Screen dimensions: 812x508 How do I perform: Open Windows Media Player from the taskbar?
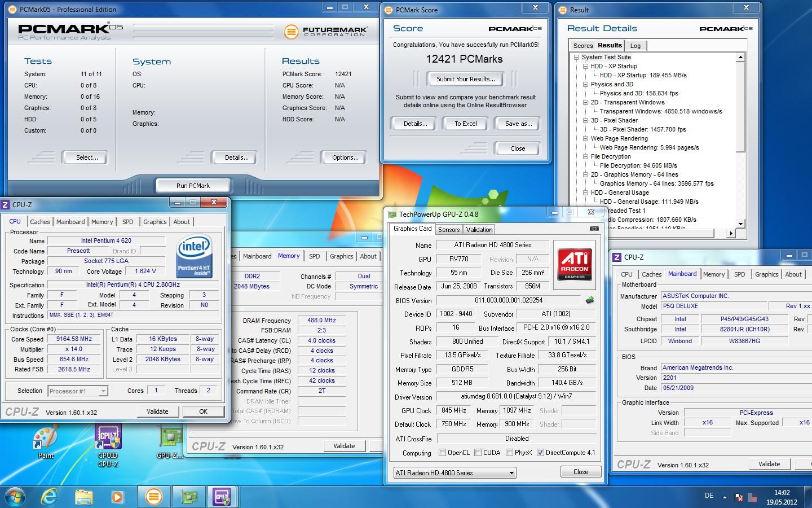click(117, 497)
